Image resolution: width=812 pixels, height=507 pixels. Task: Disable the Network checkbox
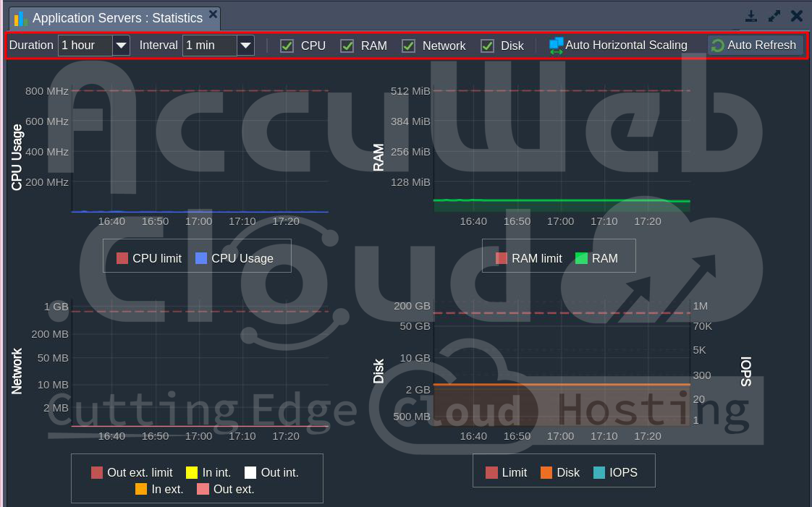coord(409,46)
